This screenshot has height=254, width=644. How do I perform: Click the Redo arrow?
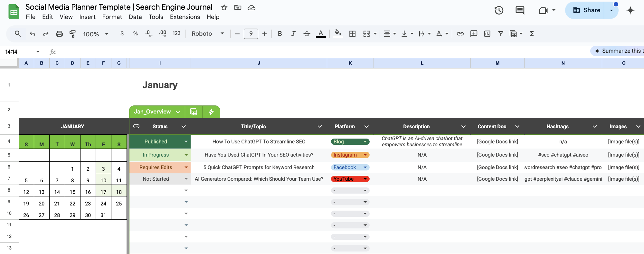point(46,34)
